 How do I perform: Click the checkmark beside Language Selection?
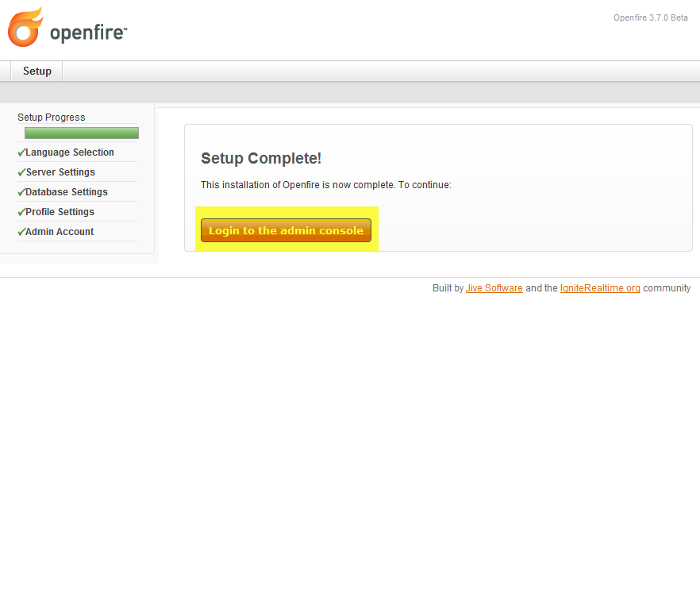pos(21,152)
